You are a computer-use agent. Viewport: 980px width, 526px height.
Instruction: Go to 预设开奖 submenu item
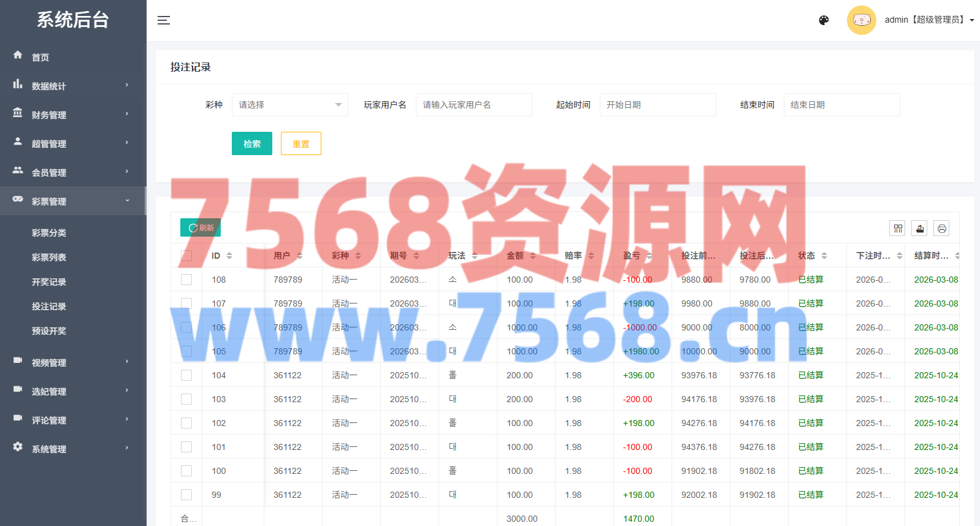pos(49,331)
